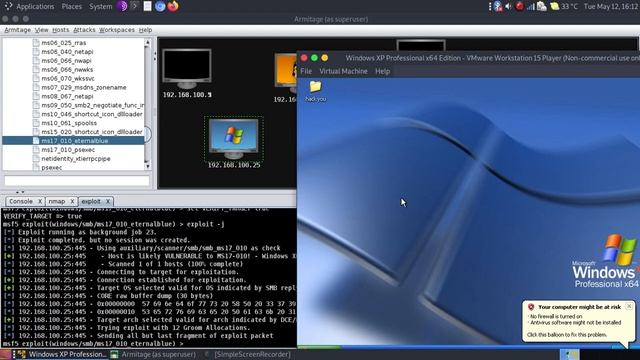Open the bottom-left panel menu icon
The width and height of the screenshot is (640, 360).
[x=5, y=354]
